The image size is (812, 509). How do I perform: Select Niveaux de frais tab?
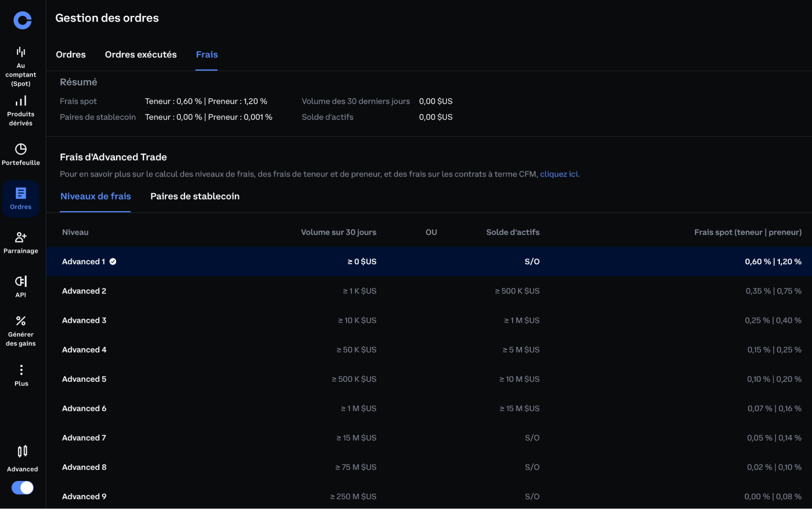(x=96, y=196)
